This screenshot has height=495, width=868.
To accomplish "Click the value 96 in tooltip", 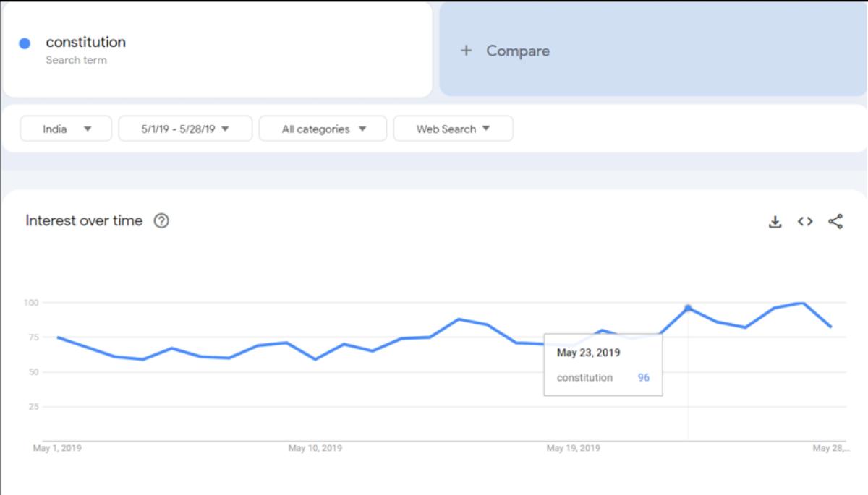I will tap(644, 377).
